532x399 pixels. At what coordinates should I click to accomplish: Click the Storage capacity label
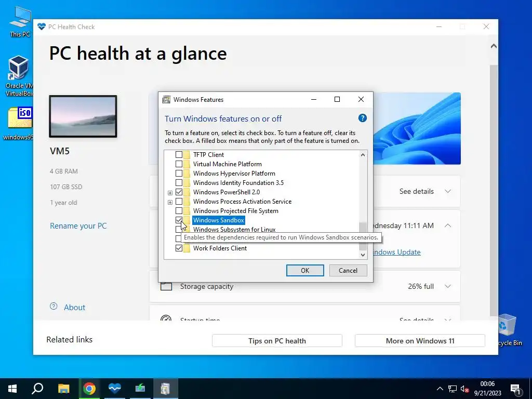(207, 286)
